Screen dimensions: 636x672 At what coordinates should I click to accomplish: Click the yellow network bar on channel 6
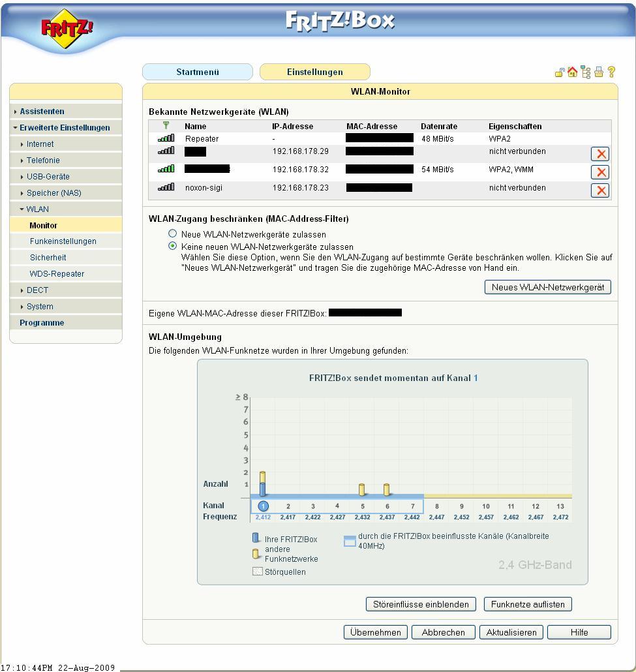tap(387, 489)
